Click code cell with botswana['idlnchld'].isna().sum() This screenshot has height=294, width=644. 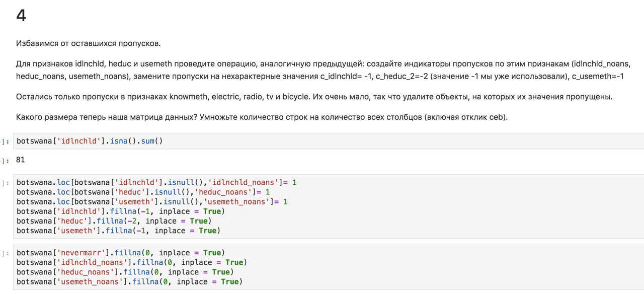click(x=330, y=141)
